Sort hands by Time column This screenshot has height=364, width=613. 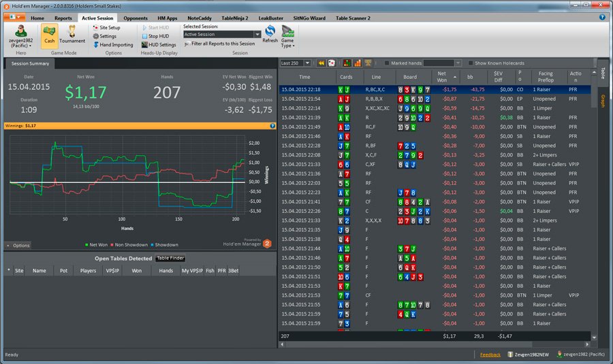pyautogui.click(x=305, y=77)
